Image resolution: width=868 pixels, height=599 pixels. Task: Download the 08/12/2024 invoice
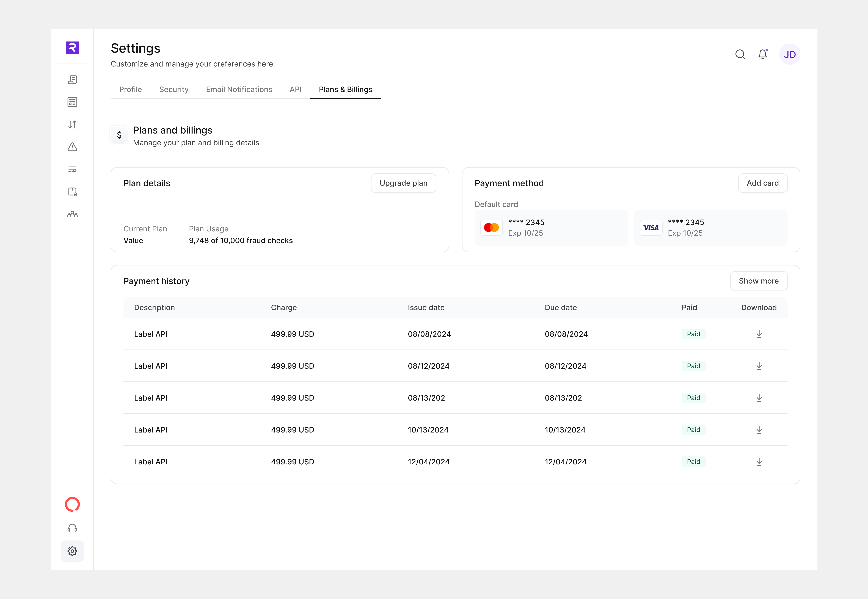(x=759, y=366)
